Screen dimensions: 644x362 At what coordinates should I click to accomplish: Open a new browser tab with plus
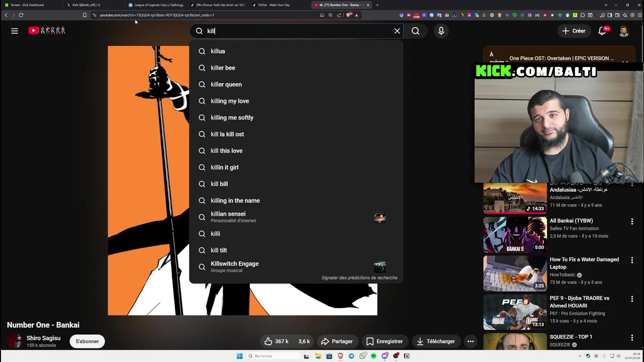(377, 5)
